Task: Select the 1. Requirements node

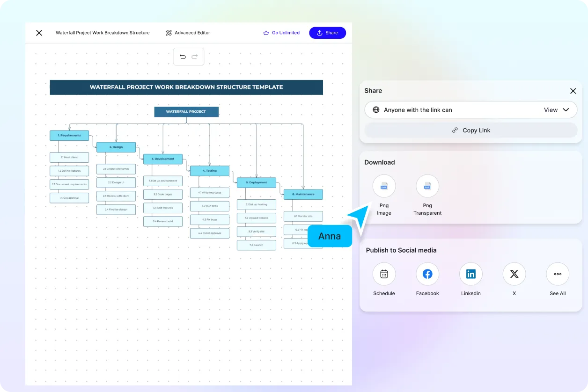Action: (69, 135)
